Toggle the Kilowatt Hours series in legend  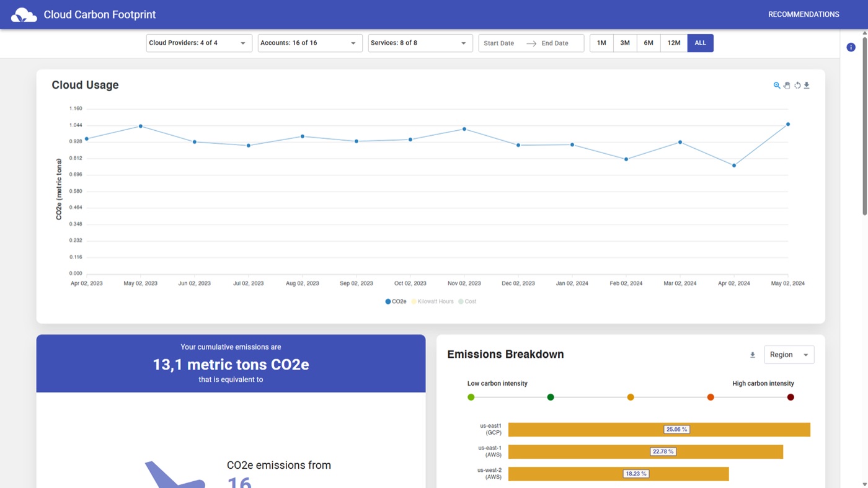pyautogui.click(x=432, y=301)
